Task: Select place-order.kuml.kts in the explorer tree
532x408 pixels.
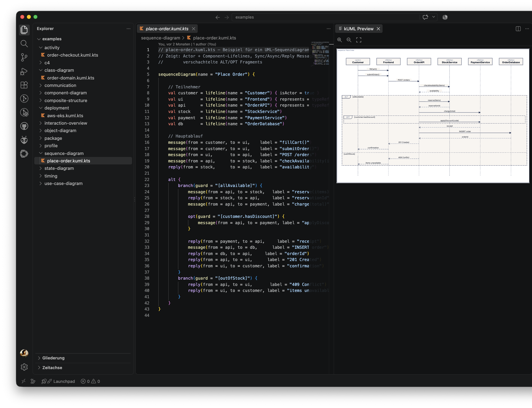Action: click(x=83, y=161)
